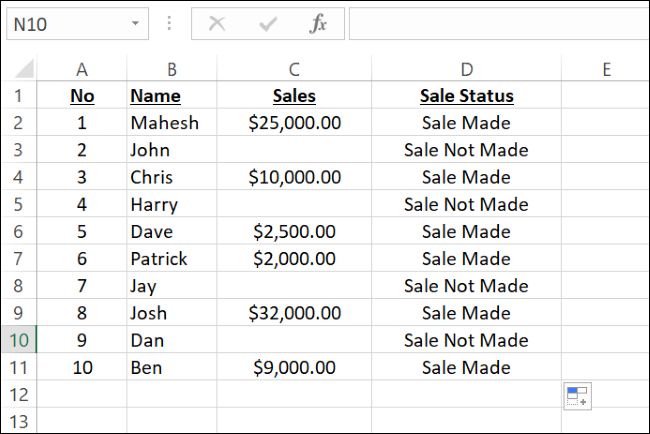Click in the formula bar input area
This screenshot has height=434, width=650.
click(x=495, y=24)
